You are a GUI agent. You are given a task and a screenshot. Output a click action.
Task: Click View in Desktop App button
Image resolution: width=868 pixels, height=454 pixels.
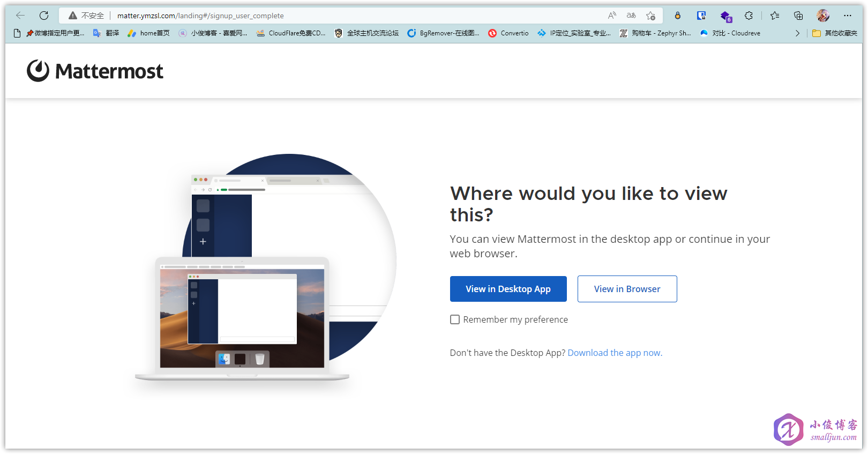click(508, 289)
